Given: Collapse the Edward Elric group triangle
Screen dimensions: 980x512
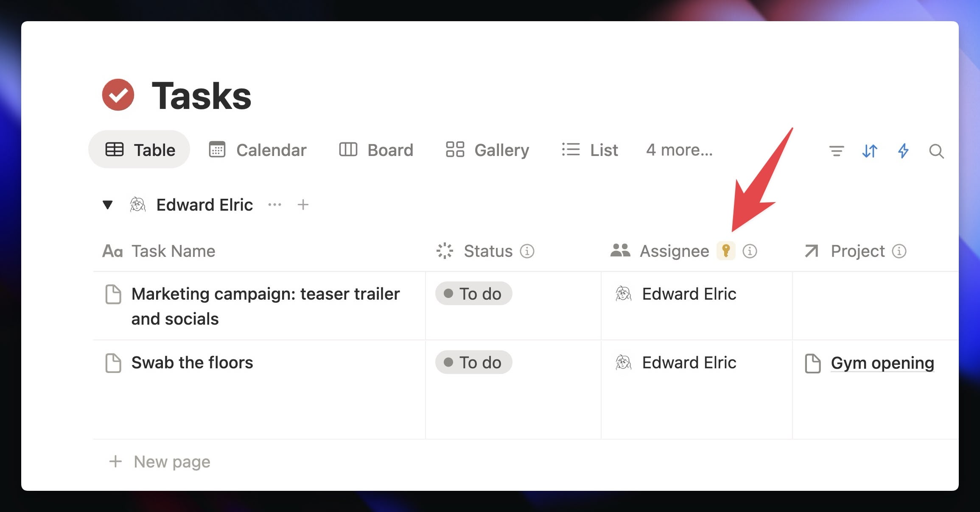Looking at the screenshot, I should click(108, 205).
